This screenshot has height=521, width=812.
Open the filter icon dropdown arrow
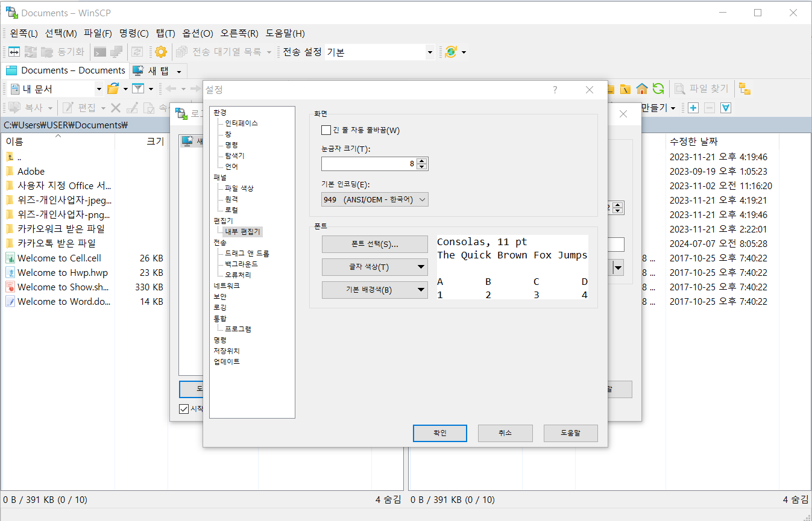tap(151, 89)
